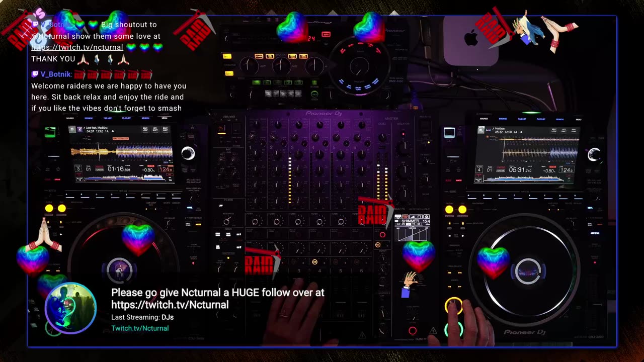Viewport: 644px width, 362px height.
Task: Select SOURCE tab on left deck screen
Action: (70, 118)
